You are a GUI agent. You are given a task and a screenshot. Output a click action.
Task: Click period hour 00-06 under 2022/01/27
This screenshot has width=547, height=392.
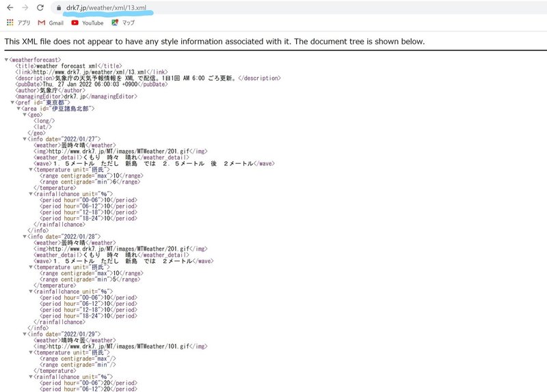[x=88, y=200]
